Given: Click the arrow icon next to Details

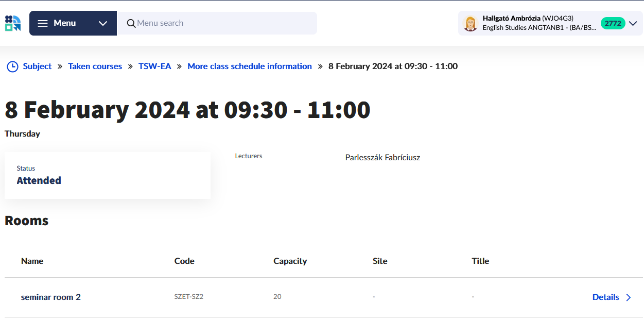Looking at the screenshot, I should (628, 297).
